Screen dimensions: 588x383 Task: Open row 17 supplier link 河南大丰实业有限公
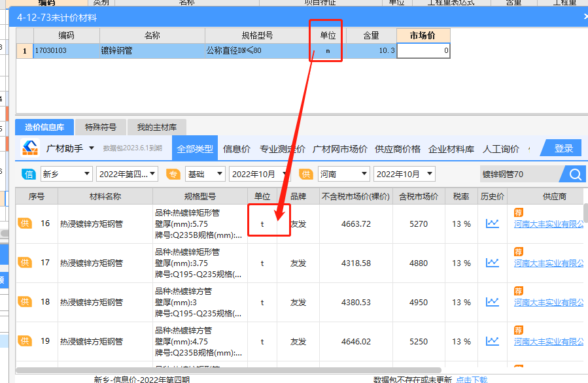tap(549, 263)
